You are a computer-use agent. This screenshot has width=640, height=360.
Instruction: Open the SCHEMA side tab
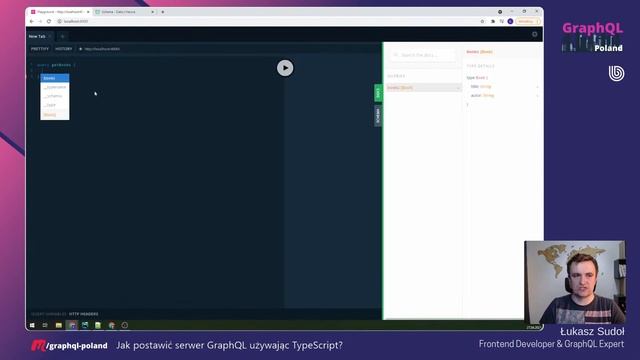coord(378,116)
